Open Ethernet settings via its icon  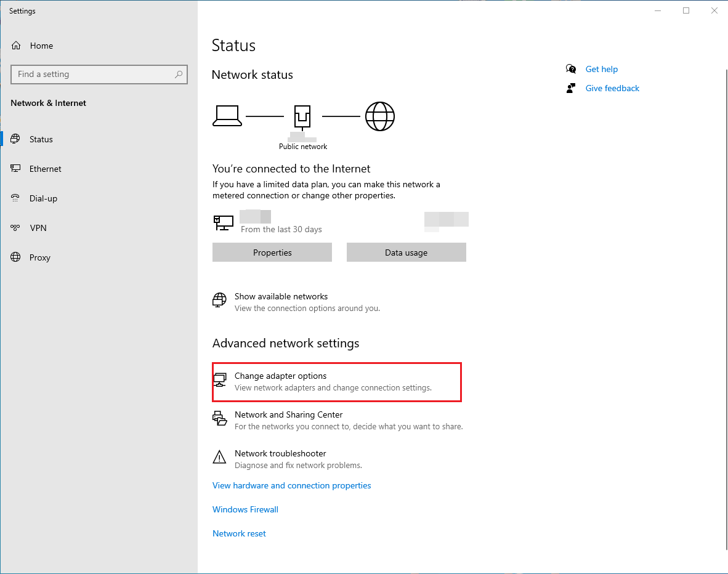coord(16,169)
